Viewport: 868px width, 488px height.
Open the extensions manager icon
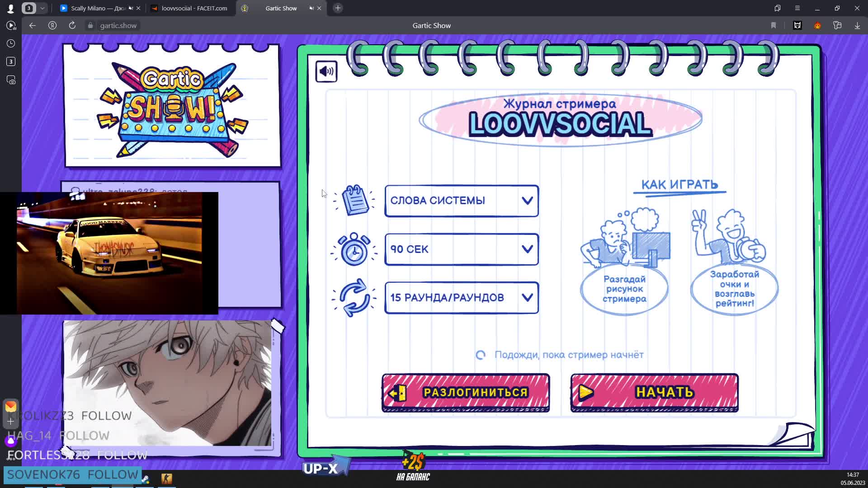pyautogui.click(x=837, y=25)
